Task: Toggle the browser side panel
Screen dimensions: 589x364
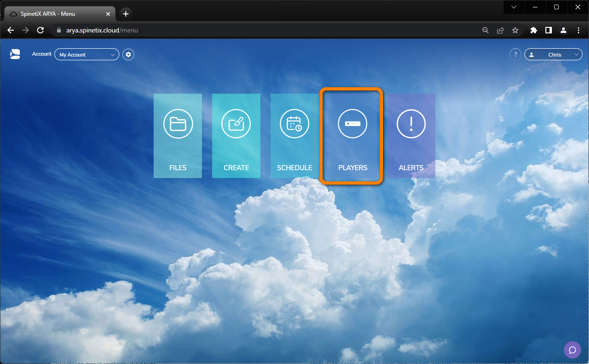Action: tap(549, 30)
